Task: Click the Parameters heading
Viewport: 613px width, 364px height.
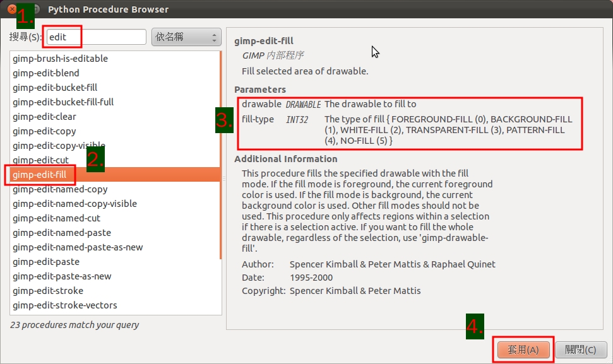Action: [260, 90]
